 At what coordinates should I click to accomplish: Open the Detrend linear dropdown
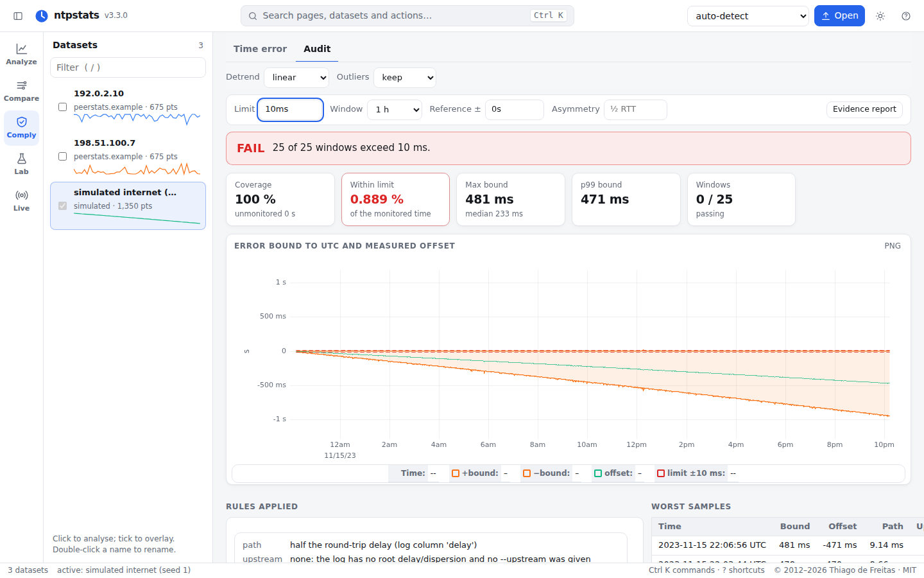point(296,78)
